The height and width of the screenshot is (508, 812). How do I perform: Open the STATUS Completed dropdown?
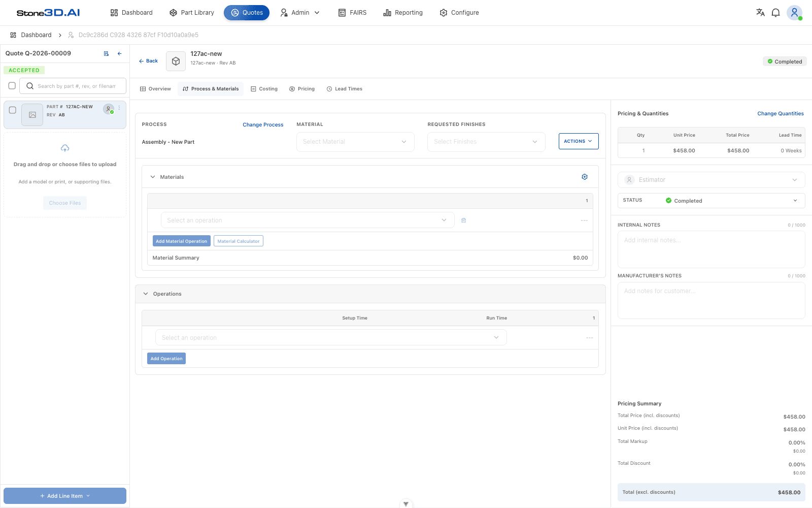click(x=711, y=201)
